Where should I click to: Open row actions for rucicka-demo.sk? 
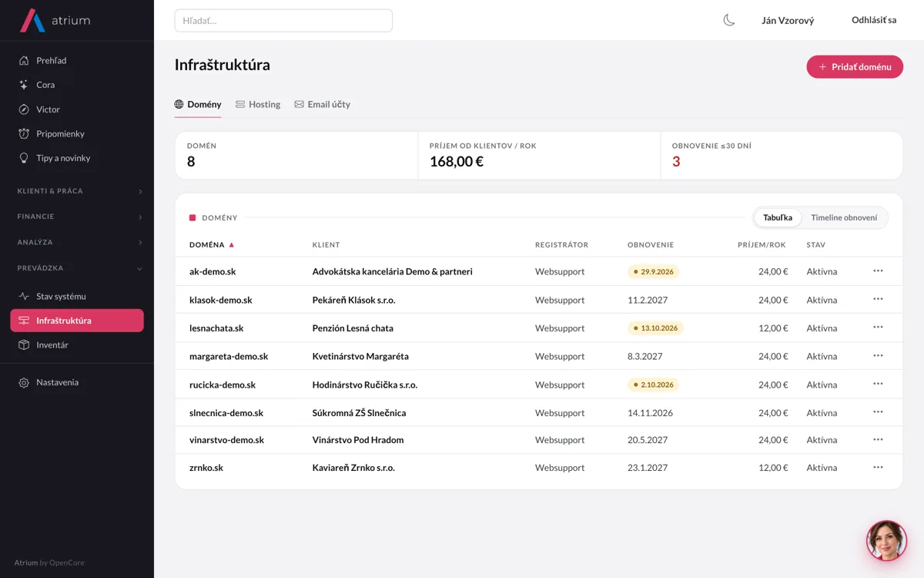878,385
